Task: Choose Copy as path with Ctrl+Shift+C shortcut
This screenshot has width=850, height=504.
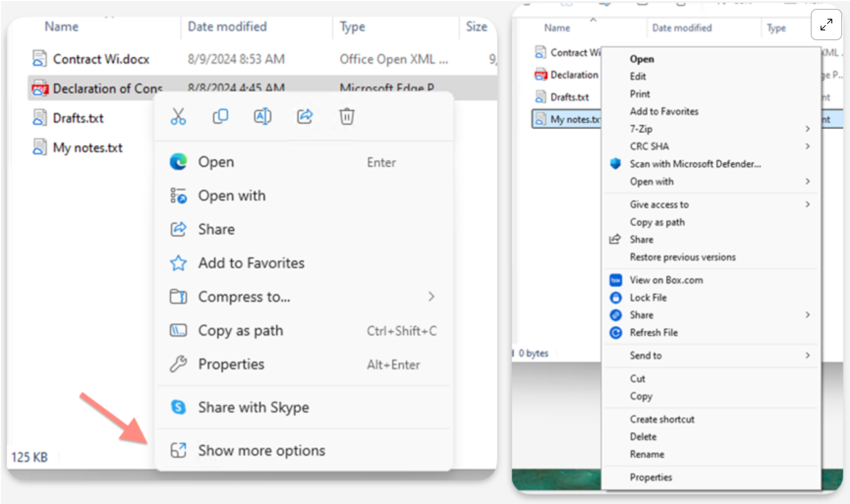Action: coord(240,331)
